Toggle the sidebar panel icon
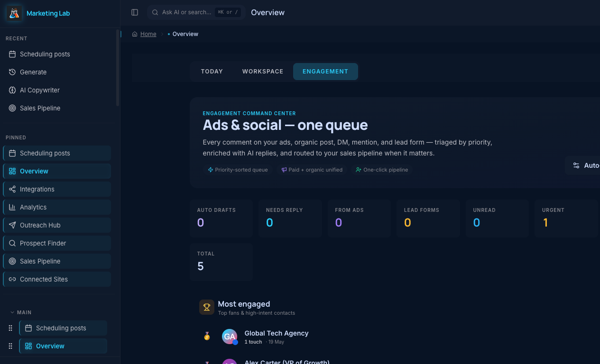Screen dimensions: 600x364 135,12
